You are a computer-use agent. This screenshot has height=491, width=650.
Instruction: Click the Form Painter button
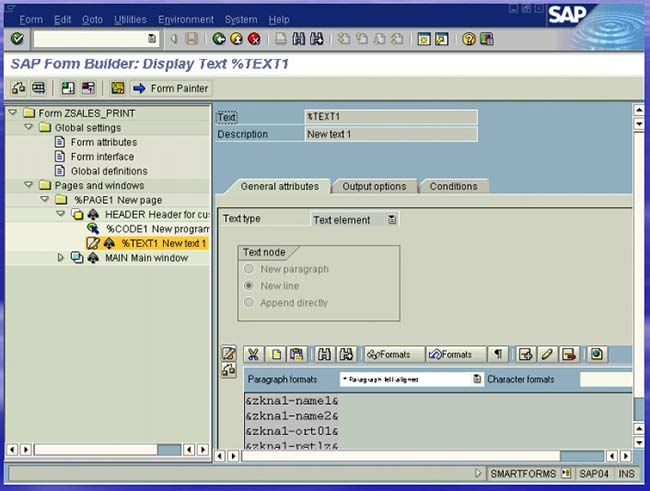pos(171,88)
